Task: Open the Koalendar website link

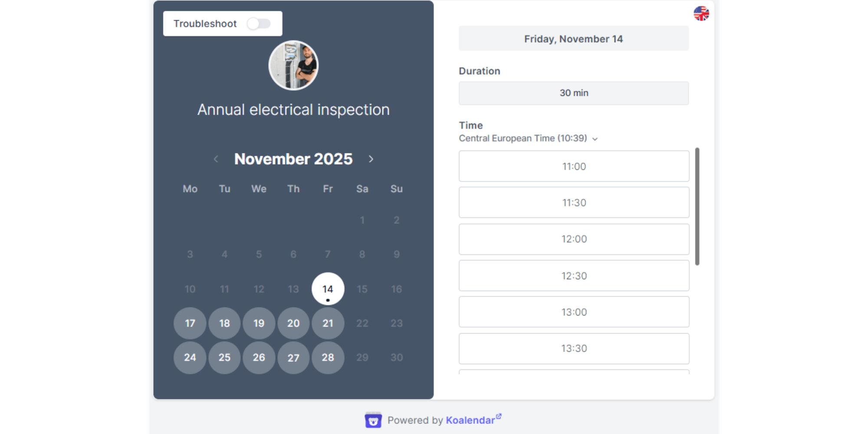Action: pyautogui.click(x=470, y=420)
